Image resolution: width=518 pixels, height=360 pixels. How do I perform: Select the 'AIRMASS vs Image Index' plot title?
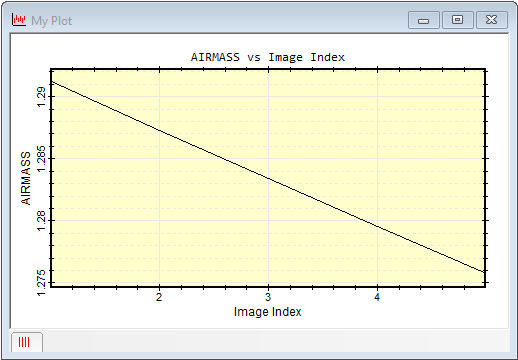(268, 57)
